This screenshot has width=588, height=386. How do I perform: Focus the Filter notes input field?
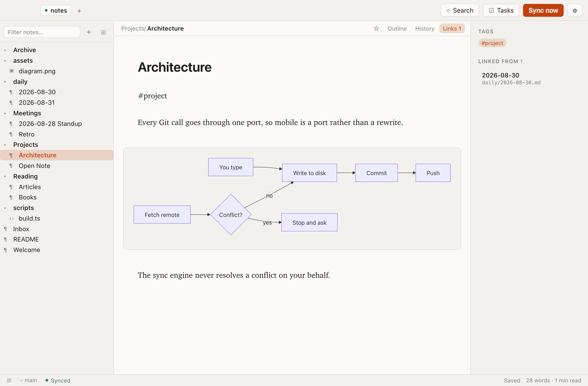tap(42, 32)
